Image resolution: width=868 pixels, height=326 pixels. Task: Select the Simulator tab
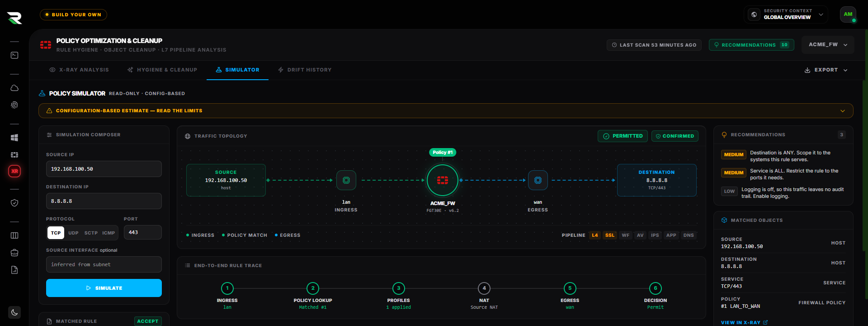pyautogui.click(x=237, y=70)
